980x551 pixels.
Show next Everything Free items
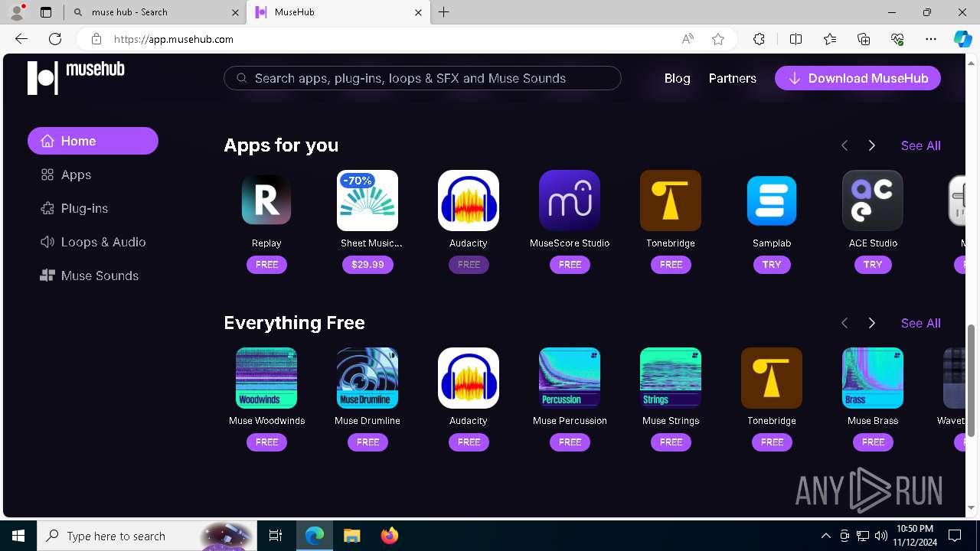[x=871, y=323]
